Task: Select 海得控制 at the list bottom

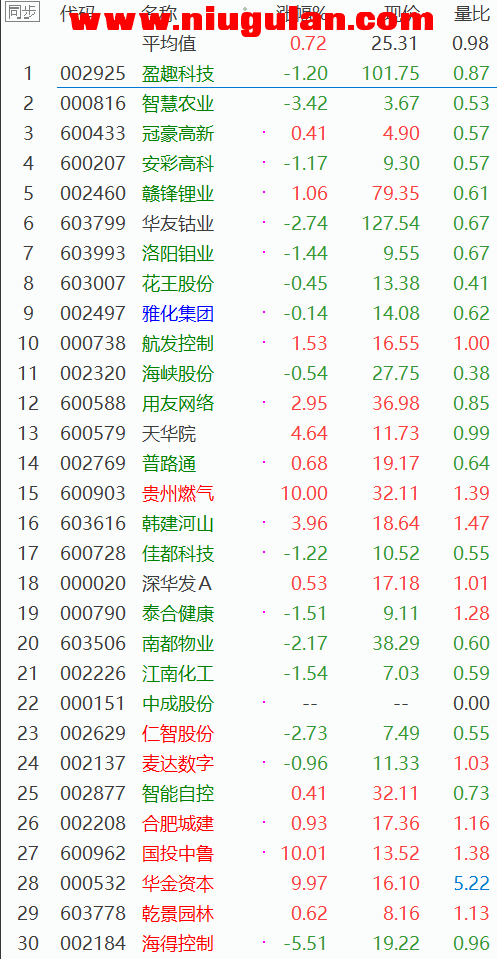Action: pyautogui.click(x=178, y=943)
